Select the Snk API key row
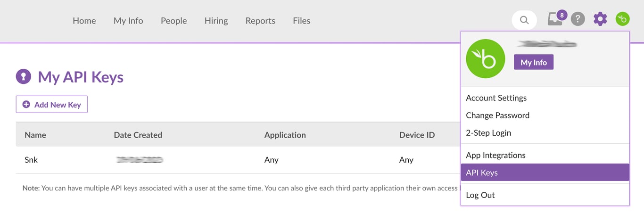Viewport: 644px width, 214px height. pyautogui.click(x=31, y=160)
